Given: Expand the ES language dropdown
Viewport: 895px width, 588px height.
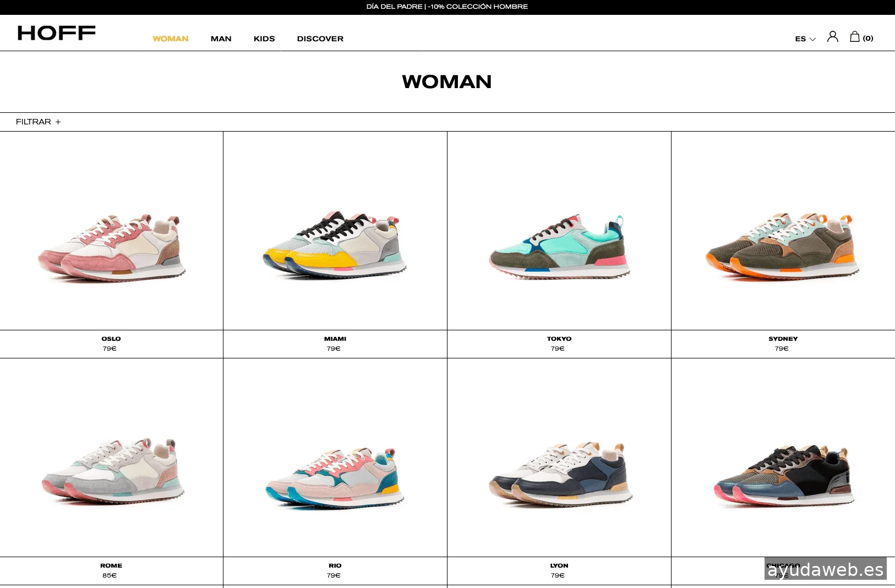Looking at the screenshot, I should (805, 39).
